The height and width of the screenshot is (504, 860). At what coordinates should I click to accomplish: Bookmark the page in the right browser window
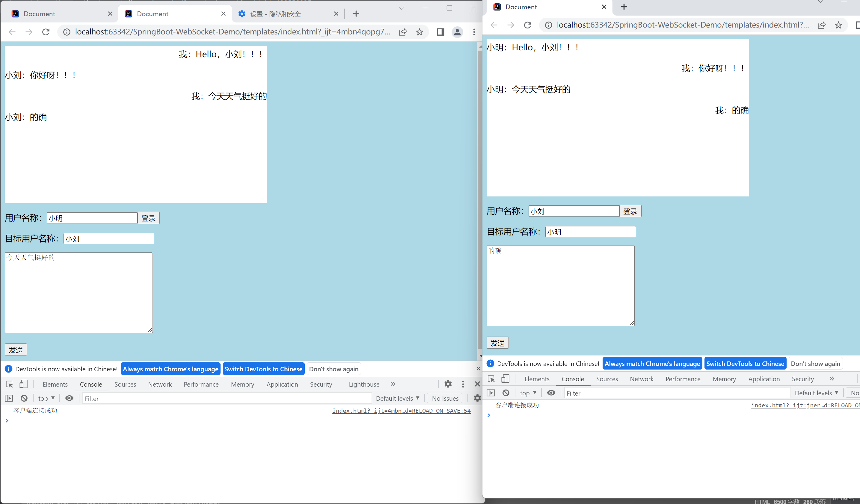coord(838,25)
